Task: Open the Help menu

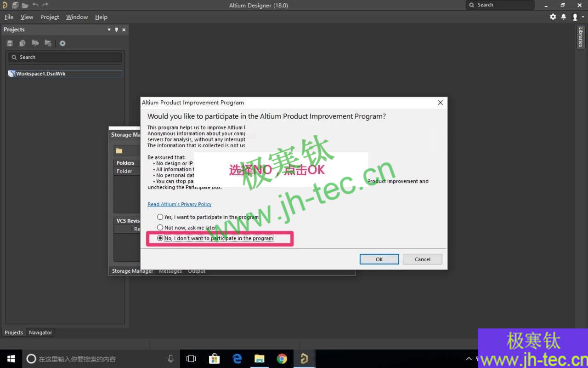Action: pos(101,17)
